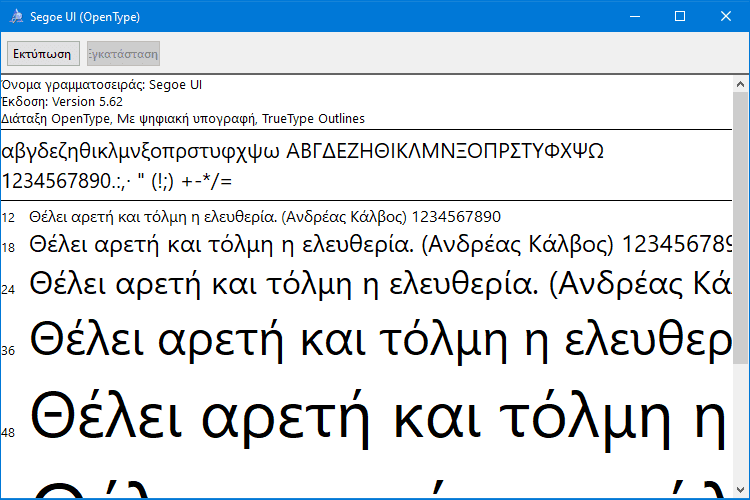Click the 'Όνομα γραμματοσειράς: Segoe UI' line

[x=102, y=85]
